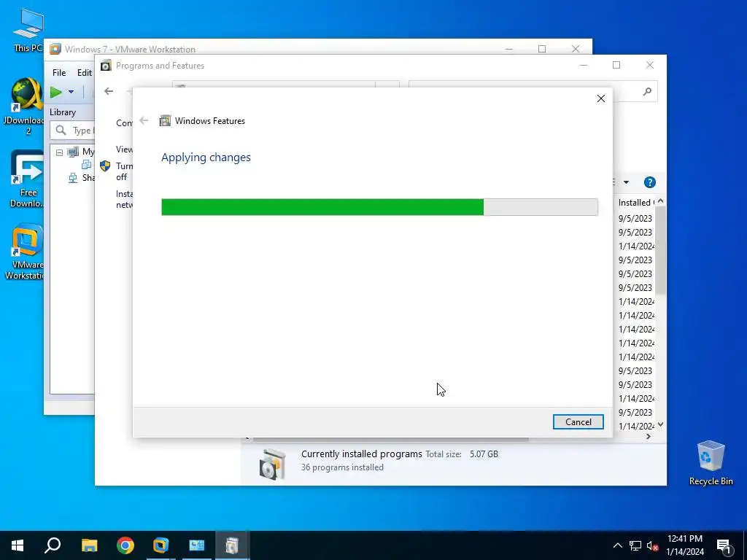The width and height of the screenshot is (747, 560).
Task: Cancel the Windows Features changes
Action: (x=578, y=422)
